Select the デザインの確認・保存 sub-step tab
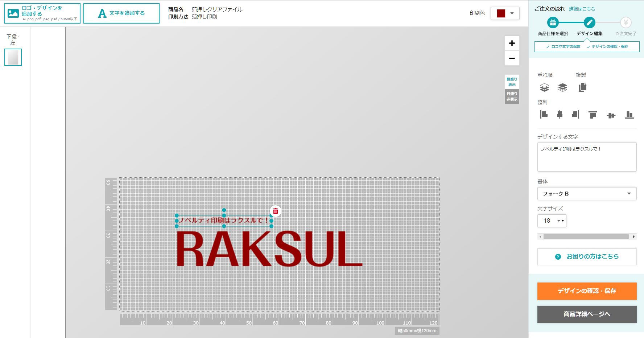 click(x=607, y=46)
